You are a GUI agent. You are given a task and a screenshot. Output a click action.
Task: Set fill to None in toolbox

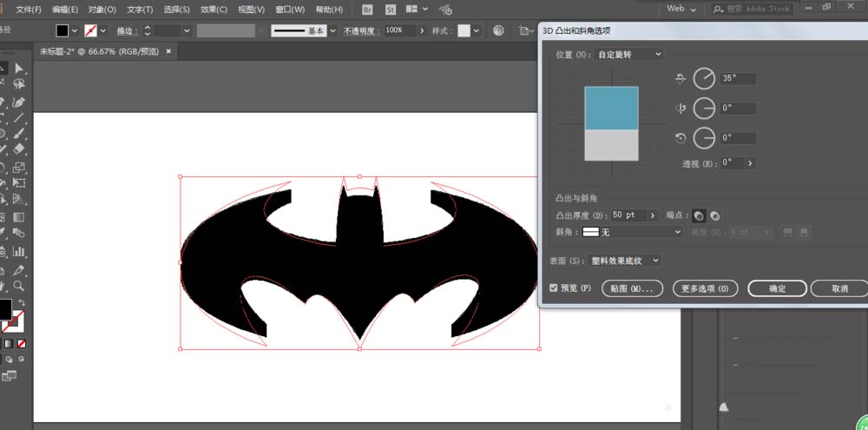pos(22,343)
